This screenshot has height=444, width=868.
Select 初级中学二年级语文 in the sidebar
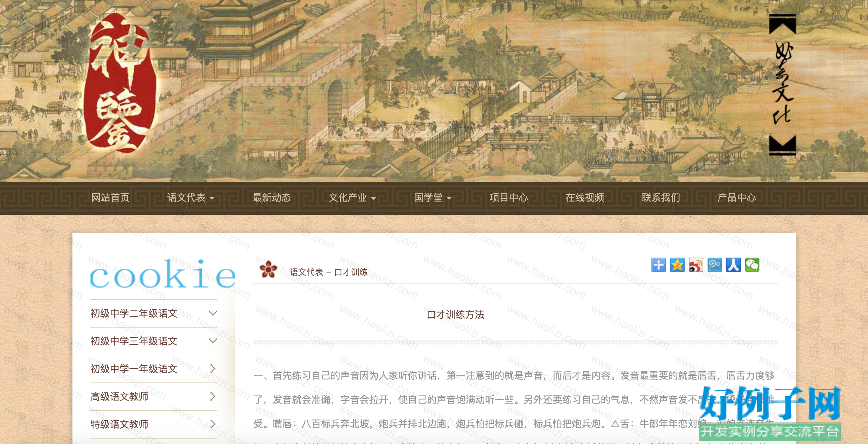click(x=134, y=313)
